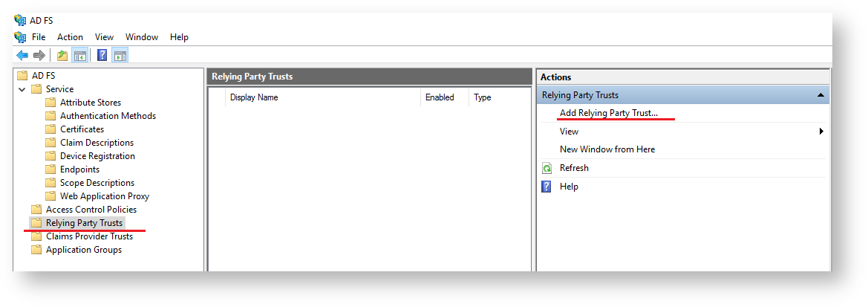Collapse the Service tree node
Screen dimensions: 868x307
[22, 89]
